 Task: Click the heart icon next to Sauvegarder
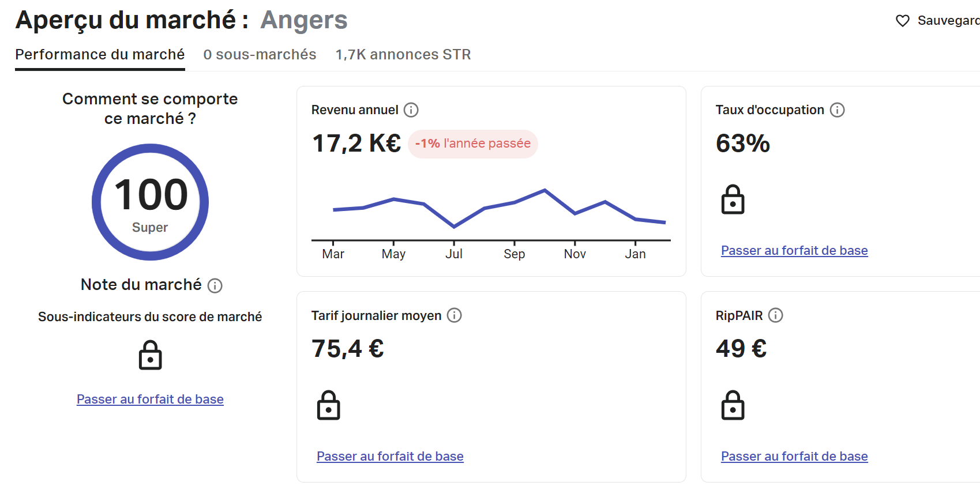903,21
